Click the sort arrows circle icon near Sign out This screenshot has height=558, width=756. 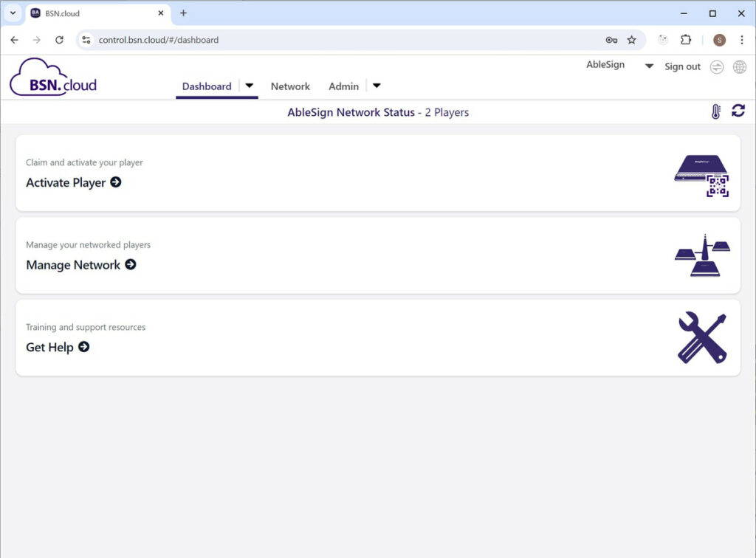716,66
